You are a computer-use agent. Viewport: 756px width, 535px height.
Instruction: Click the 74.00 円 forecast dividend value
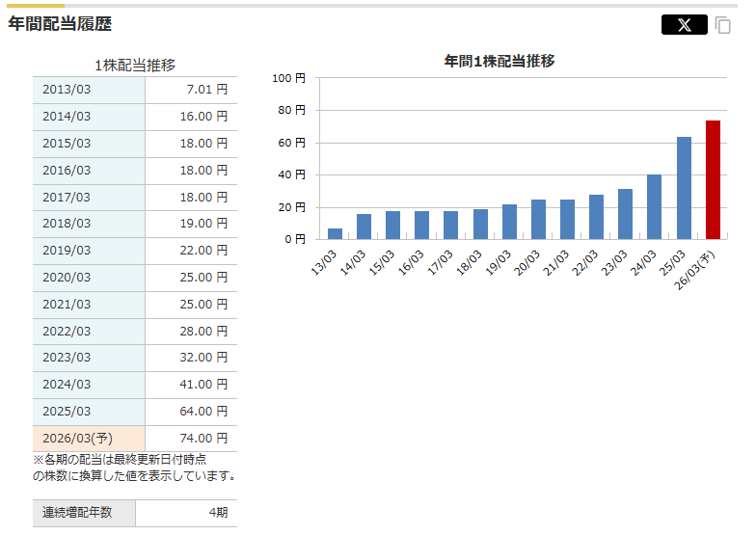coord(207,439)
